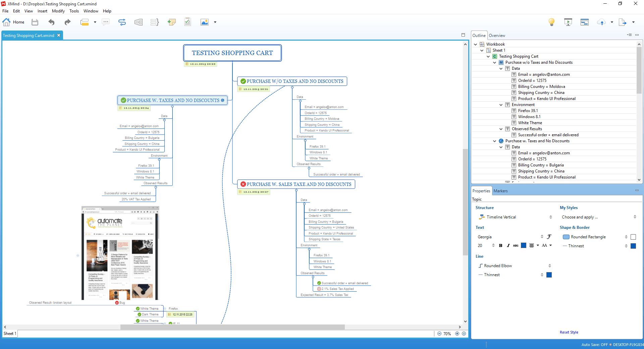This screenshot has width=644, height=349.
Task: Open the Modify menu
Action: coord(58,11)
